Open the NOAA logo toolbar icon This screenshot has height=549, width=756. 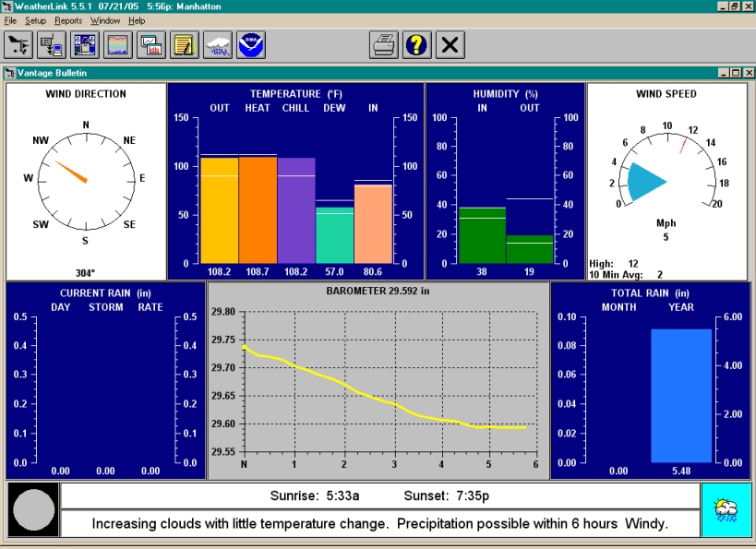(250, 44)
